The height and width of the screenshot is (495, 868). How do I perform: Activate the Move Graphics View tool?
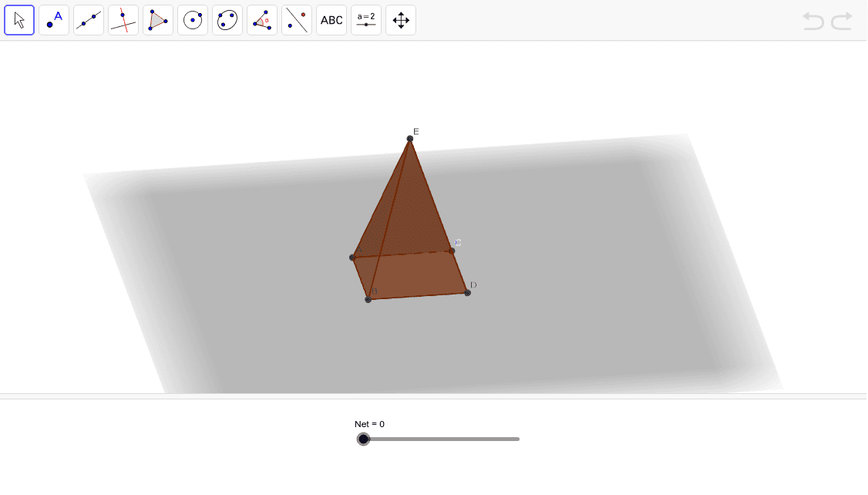tap(401, 20)
